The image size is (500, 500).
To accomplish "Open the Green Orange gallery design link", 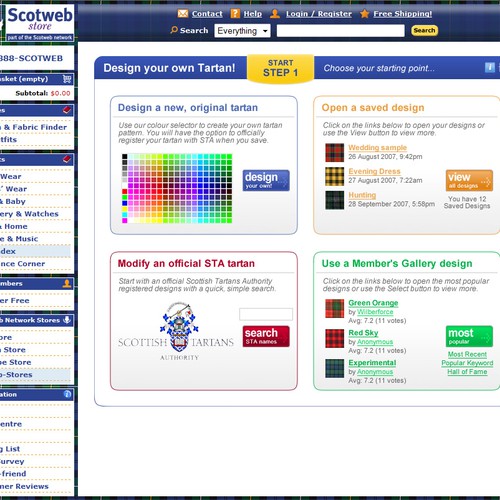I will point(373,303).
